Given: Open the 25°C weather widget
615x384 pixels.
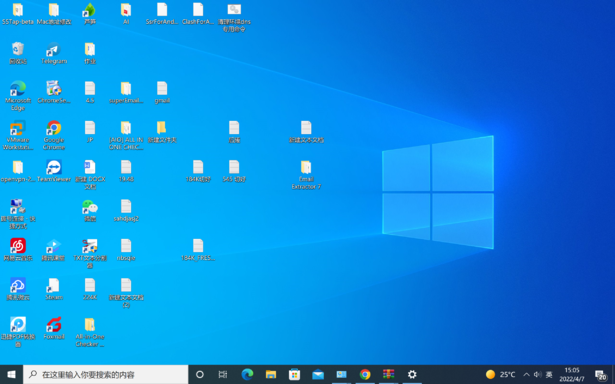Looking at the screenshot, I should click(500, 375).
